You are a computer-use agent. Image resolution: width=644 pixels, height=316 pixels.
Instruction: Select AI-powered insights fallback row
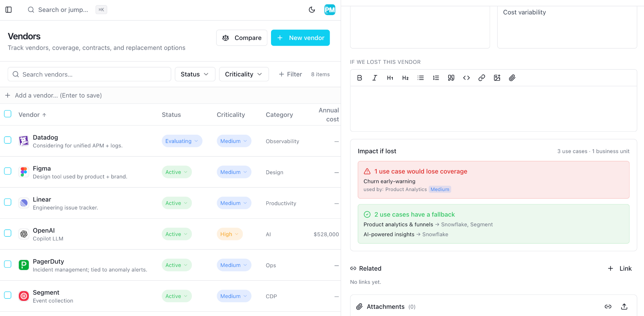click(x=406, y=234)
